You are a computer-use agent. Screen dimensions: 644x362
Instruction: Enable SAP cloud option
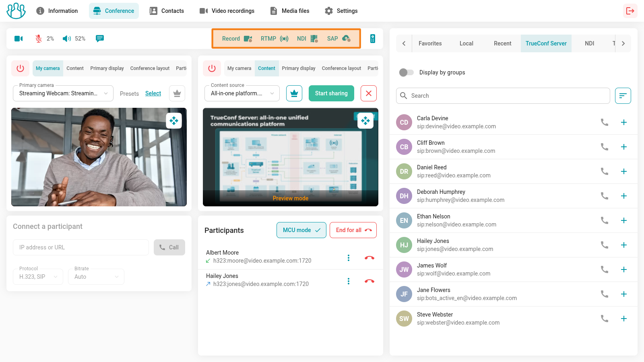click(x=339, y=39)
